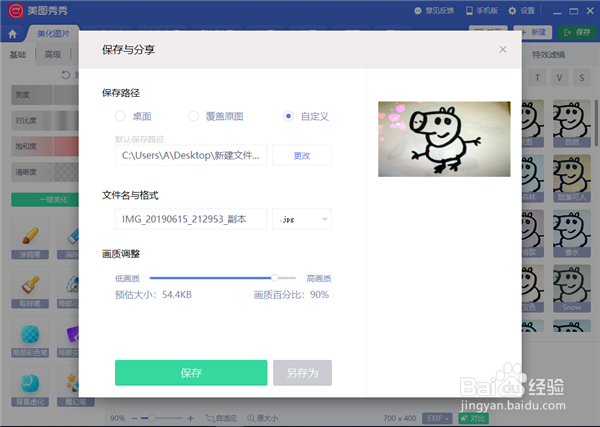Viewport: 600px width, 427px height.
Task: Click the V filter category button
Action: point(559,78)
